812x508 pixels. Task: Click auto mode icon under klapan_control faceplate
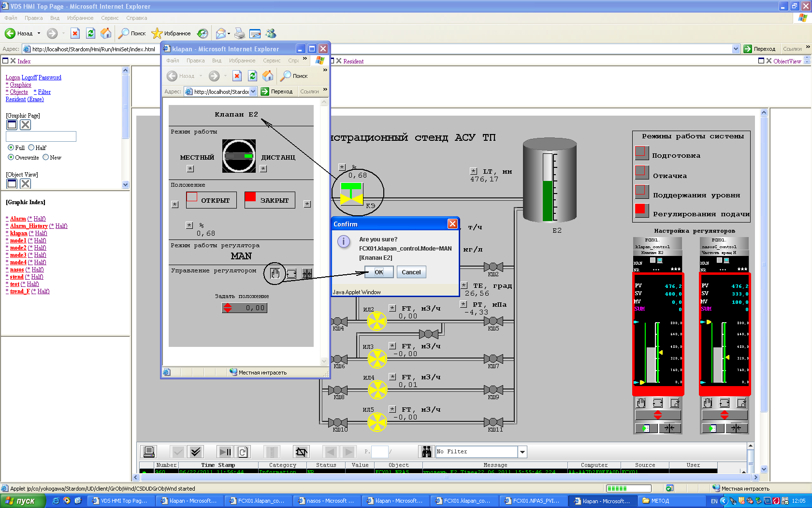coord(657,403)
